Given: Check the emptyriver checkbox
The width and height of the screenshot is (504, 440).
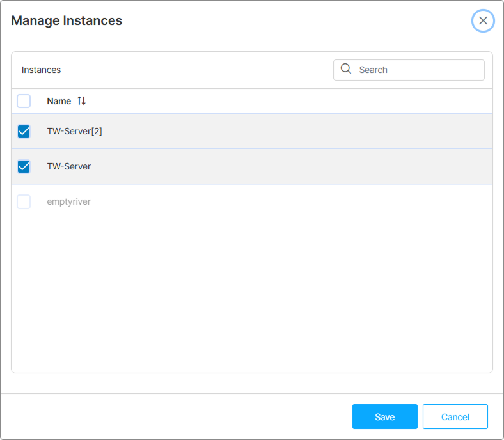Looking at the screenshot, I should tap(24, 202).
